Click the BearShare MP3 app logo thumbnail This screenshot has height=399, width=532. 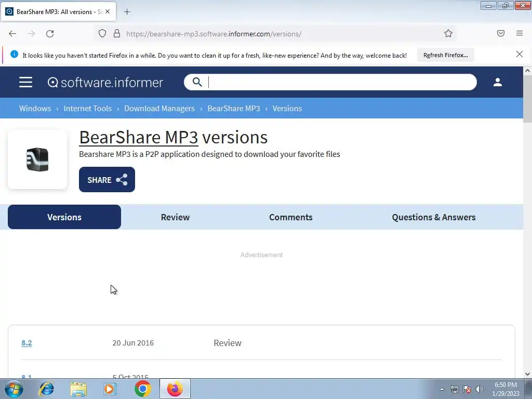pyautogui.click(x=37, y=159)
